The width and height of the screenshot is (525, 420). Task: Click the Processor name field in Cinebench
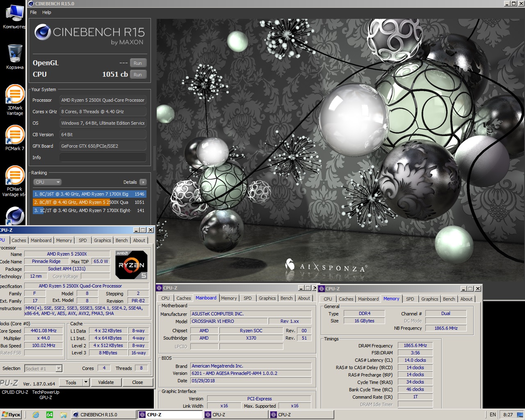tap(103, 100)
